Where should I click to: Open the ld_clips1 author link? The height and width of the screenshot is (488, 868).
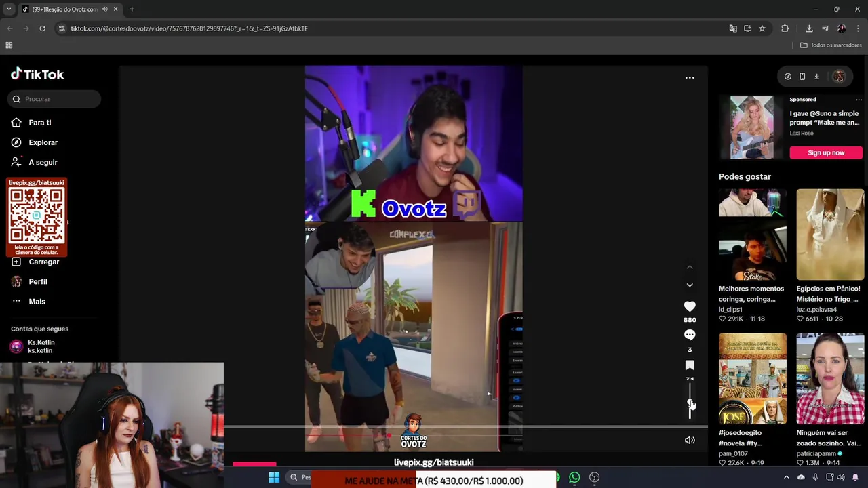click(x=731, y=310)
